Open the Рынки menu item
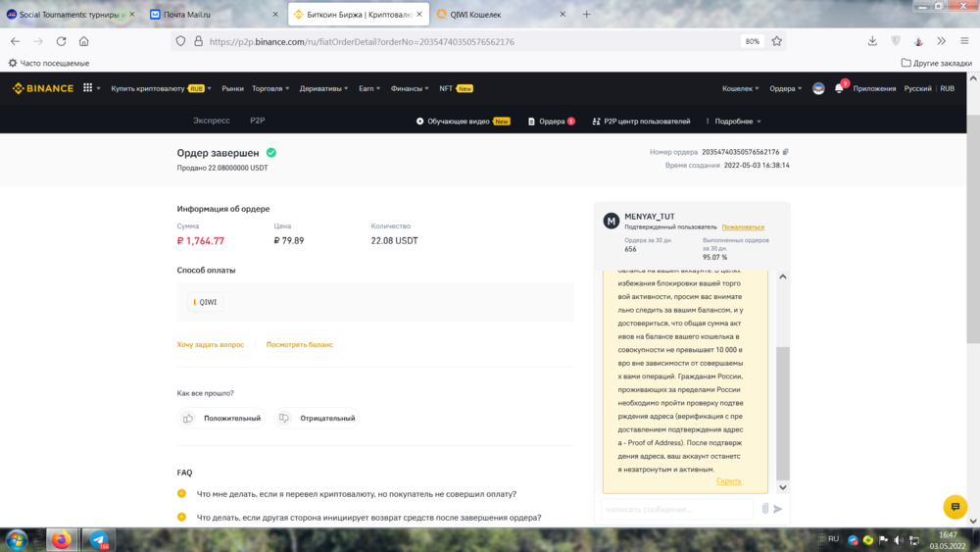980x552 pixels. coord(232,89)
